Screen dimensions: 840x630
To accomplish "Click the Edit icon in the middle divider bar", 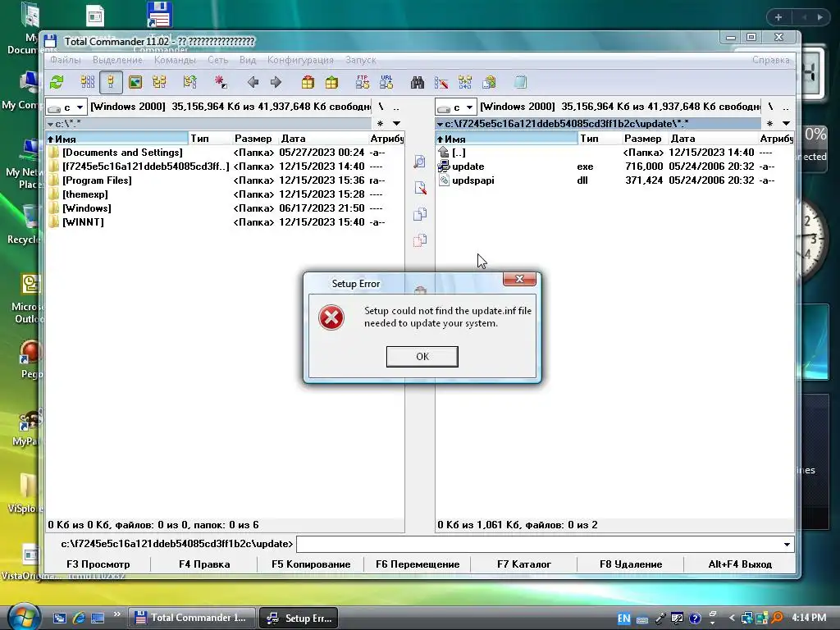I will point(420,188).
